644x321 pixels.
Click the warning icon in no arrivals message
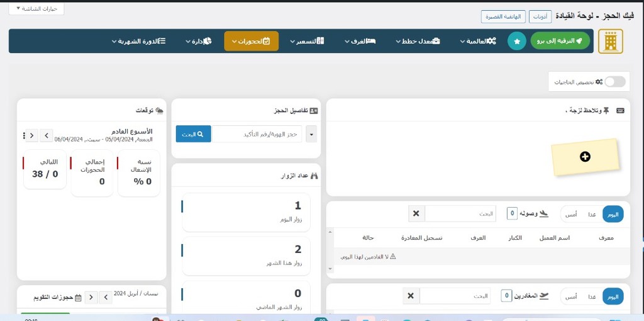[392, 256]
